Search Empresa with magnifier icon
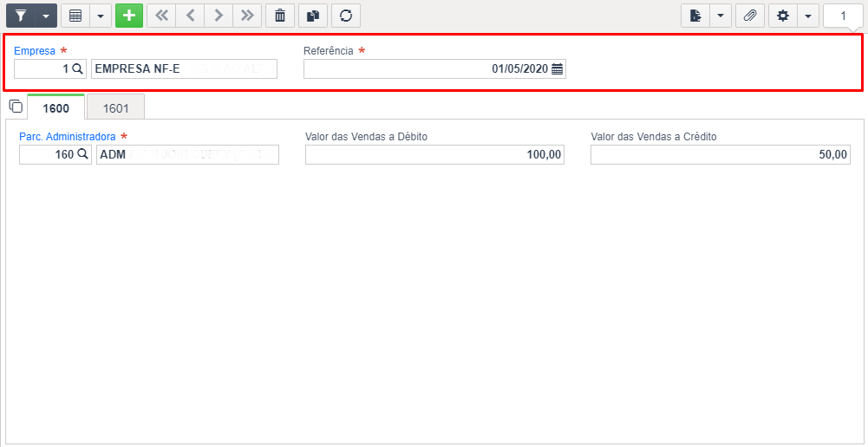 tap(77, 69)
